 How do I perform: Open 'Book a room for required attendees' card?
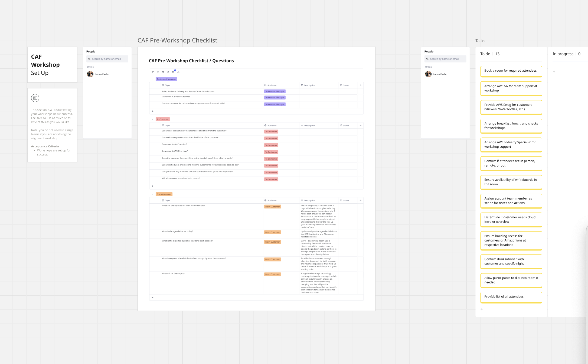click(511, 71)
